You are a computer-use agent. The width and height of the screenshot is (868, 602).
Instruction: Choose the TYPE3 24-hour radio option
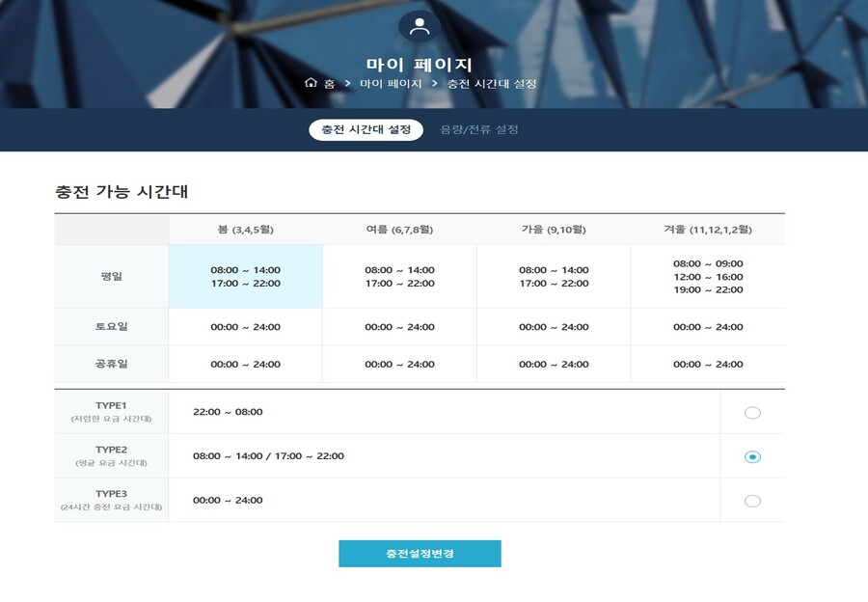coord(752,501)
